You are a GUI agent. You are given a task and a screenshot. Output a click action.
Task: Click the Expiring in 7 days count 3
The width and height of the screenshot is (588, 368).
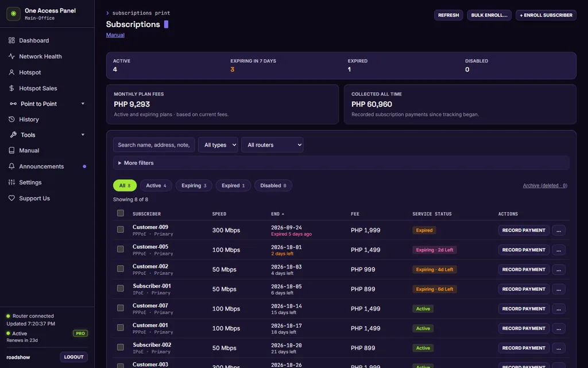tap(233, 70)
